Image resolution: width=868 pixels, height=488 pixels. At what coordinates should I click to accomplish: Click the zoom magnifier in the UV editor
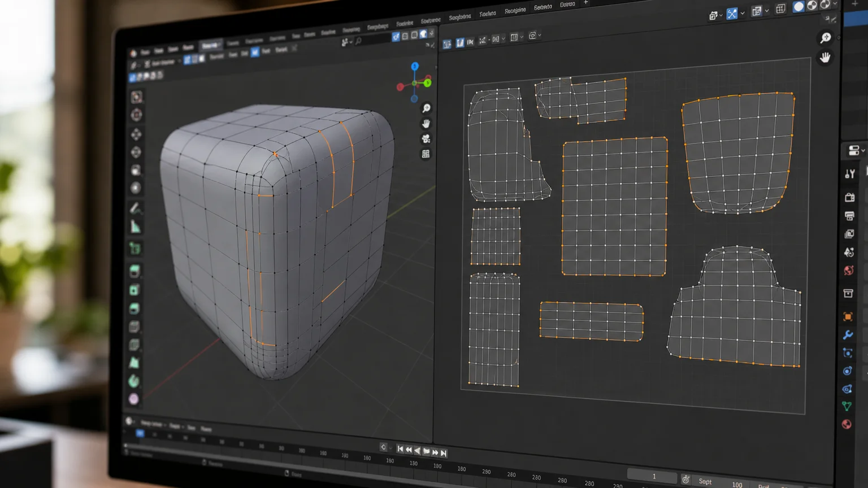coord(826,38)
